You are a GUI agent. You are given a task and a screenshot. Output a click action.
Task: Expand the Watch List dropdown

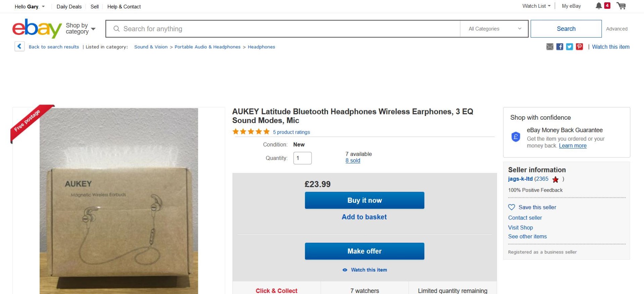pyautogui.click(x=536, y=6)
